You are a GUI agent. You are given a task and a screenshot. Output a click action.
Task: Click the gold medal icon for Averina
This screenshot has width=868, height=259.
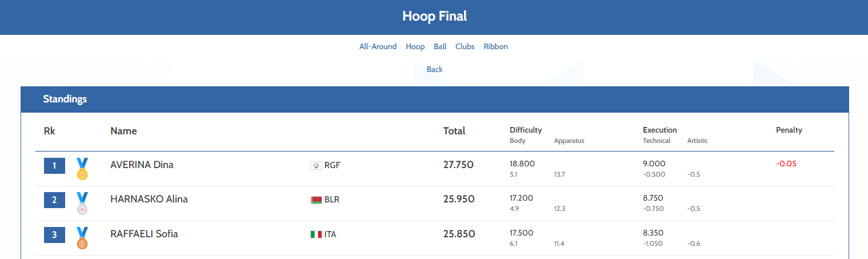coord(82,169)
